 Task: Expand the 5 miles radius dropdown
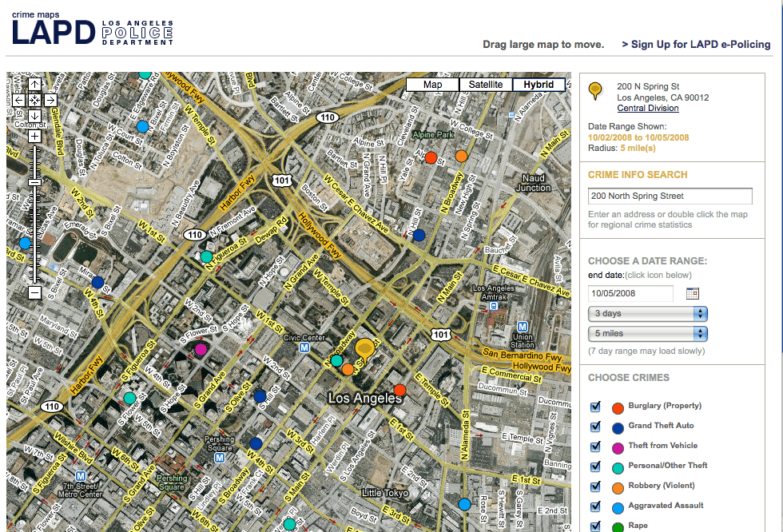pos(648,333)
